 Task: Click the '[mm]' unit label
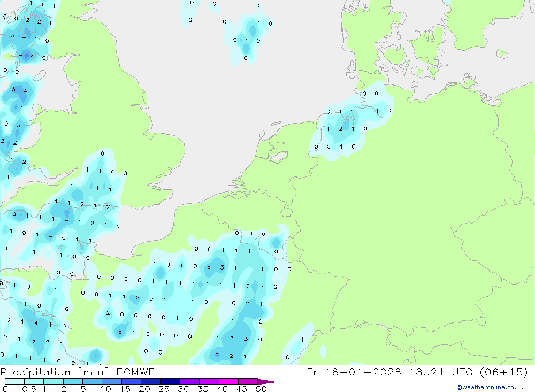(94, 372)
